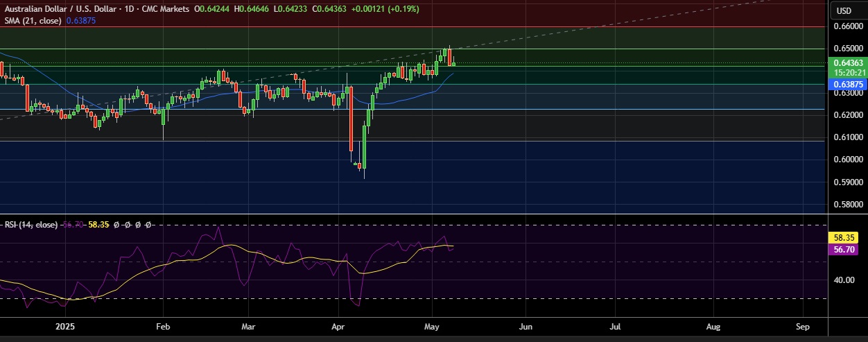The image size is (868, 342).
Task: Click the 0.60000 price axis label
Action: (847, 160)
